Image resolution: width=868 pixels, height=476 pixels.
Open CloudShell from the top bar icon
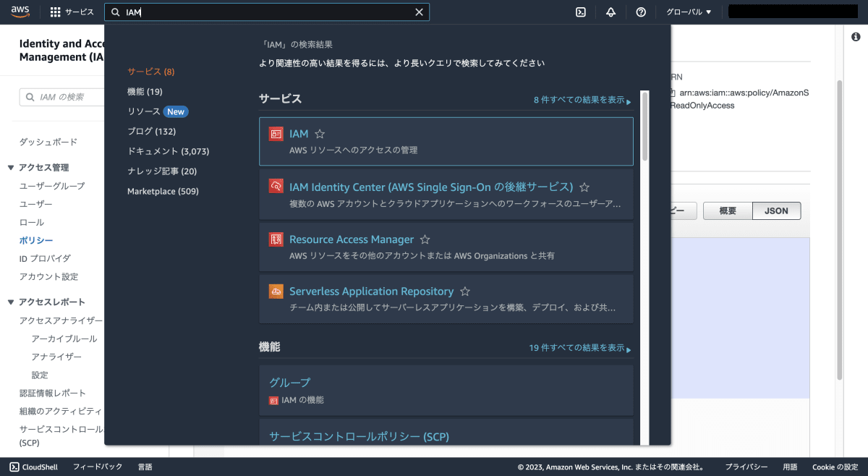click(580, 12)
